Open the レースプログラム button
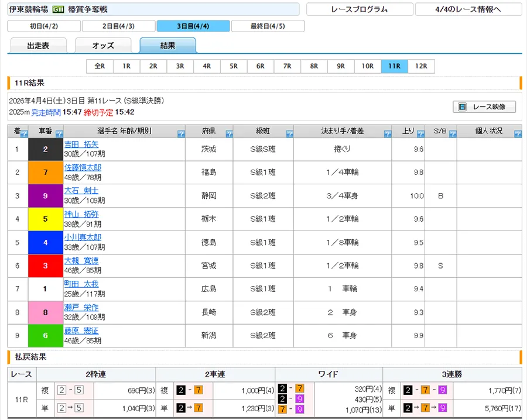Image resolution: width=527 pixels, height=420 pixels. (x=359, y=9)
